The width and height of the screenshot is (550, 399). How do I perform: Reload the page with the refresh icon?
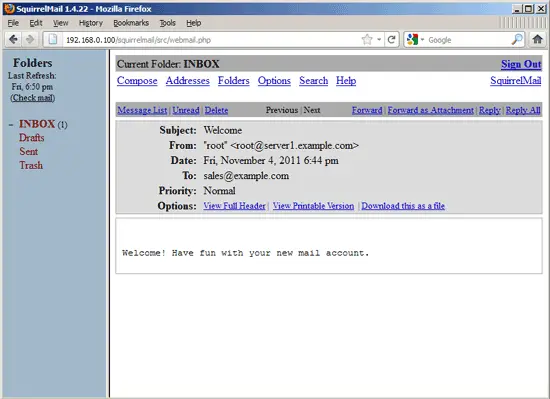pos(391,39)
